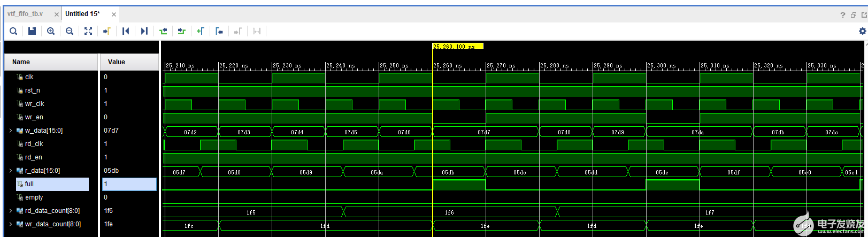Click the 05df segment in r_data waveform

click(x=734, y=172)
